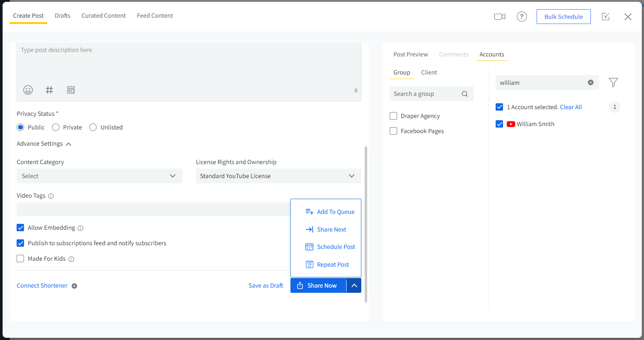Clear the william search text

tap(590, 83)
